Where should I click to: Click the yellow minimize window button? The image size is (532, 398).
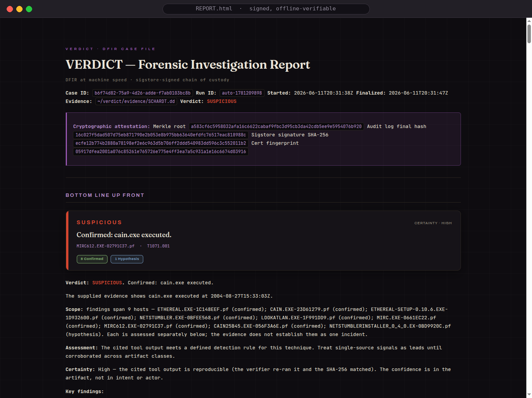coord(20,9)
